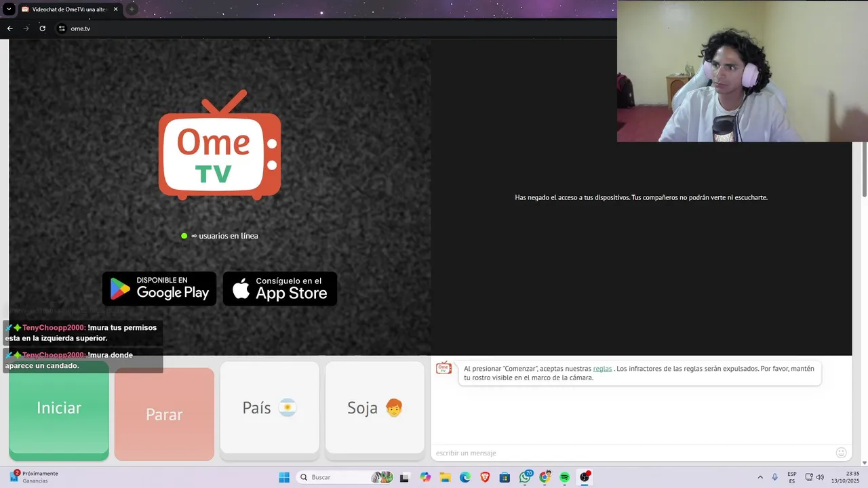Click the Google Play download badge

click(159, 289)
